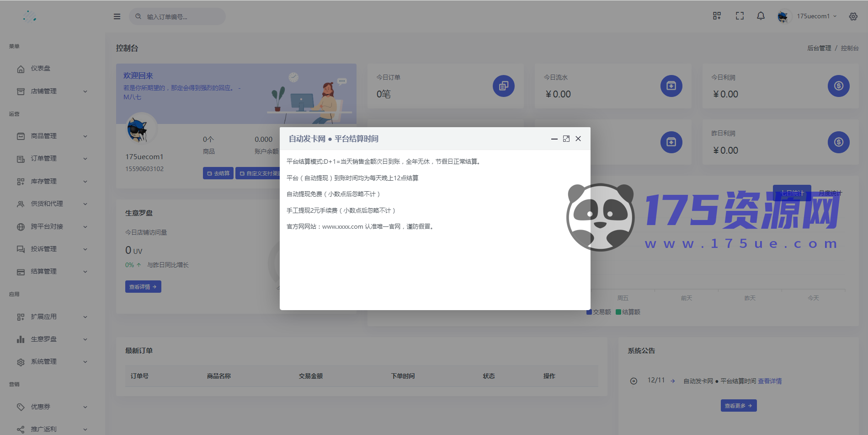Screen dimensions: 868x435
Task: Click the 下单时间 column header
Action: [403, 376]
